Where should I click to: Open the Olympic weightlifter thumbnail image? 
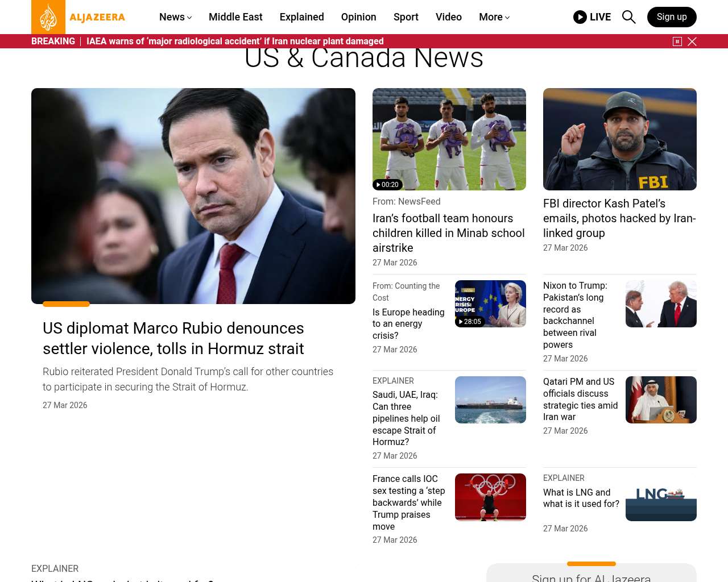click(490, 497)
